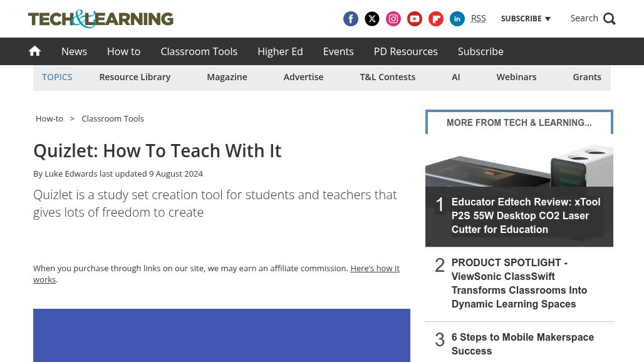Open the "Here's how it works" link
644x362 pixels.
click(375, 269)
